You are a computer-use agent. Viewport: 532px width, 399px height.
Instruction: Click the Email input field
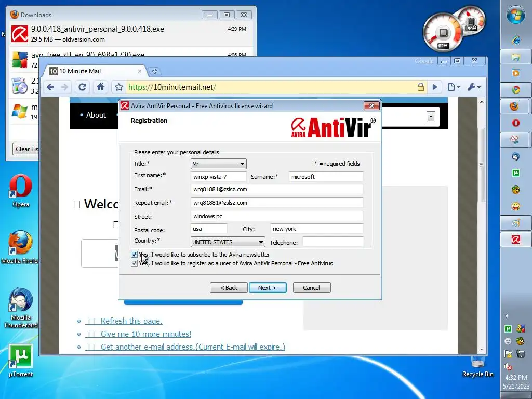pyautogui.click(x=277, y=189)
